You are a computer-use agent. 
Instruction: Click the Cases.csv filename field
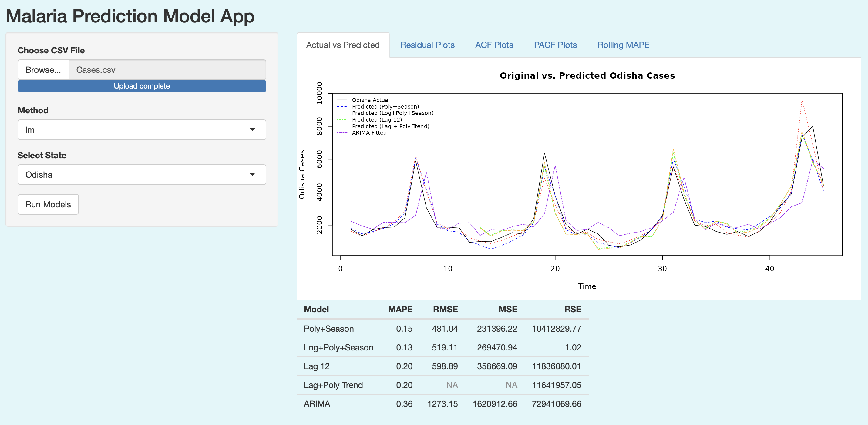click(x=167, y=70)
